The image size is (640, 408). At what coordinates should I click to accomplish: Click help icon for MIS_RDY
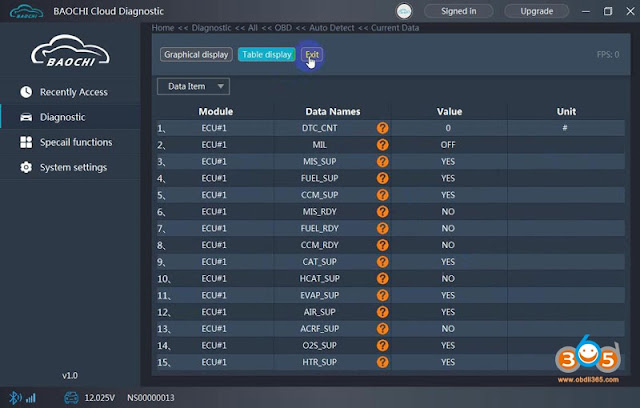coord(382,212)
